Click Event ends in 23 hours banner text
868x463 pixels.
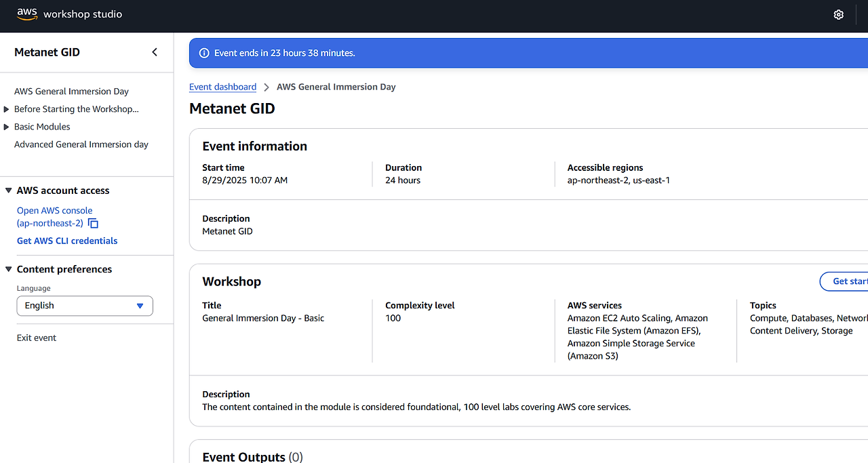285,53
